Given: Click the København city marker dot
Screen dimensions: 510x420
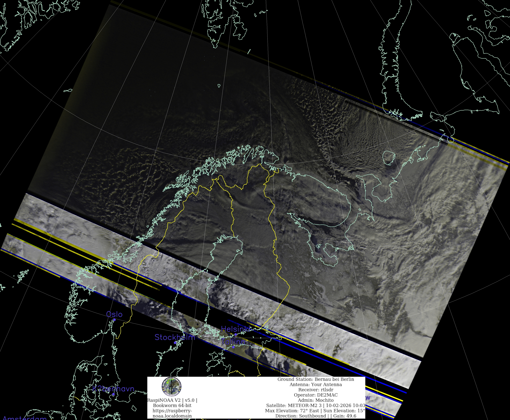Looking at the screenshot, I should (113, 394).
